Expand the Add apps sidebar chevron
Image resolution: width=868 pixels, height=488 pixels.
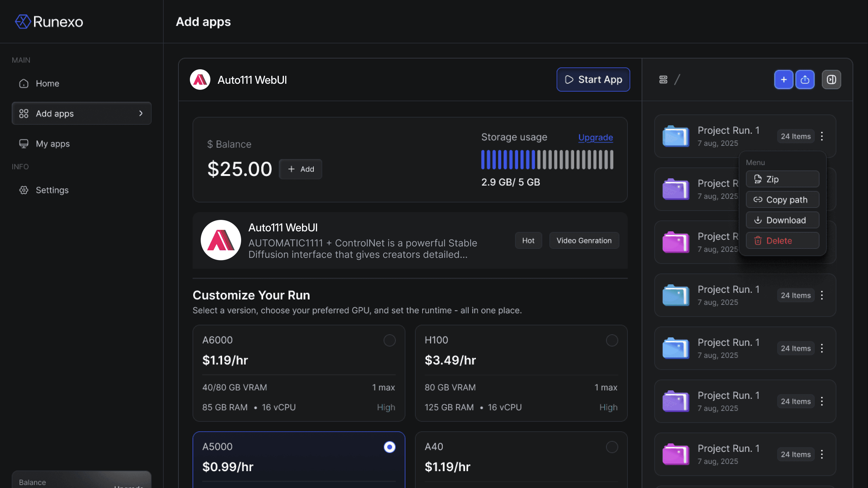click(141, 114)
